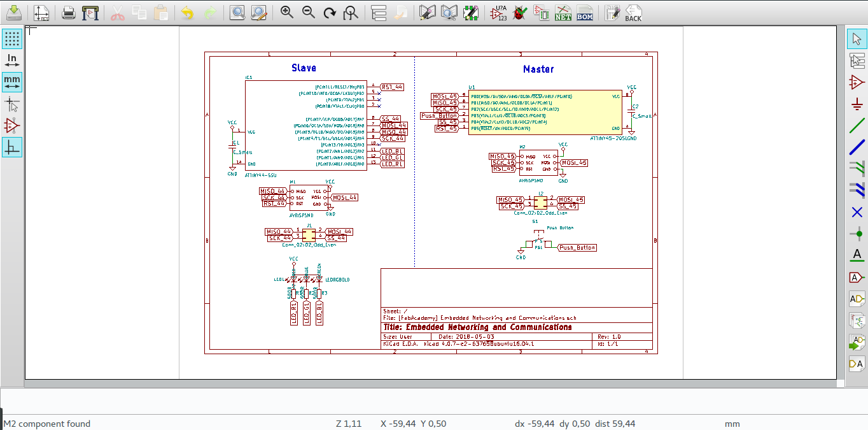
Task: Click the Undo button
Action: (186, 12)
